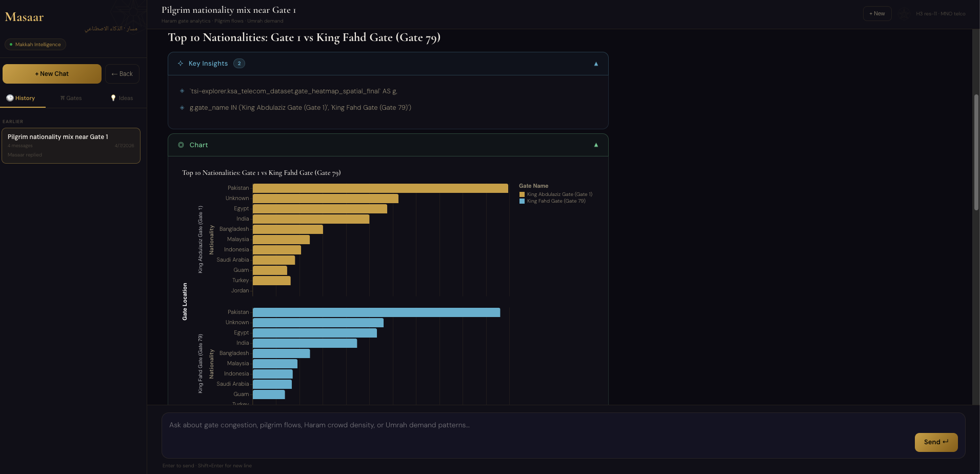
Task: Collapse the Chart panel arrow
Action: [x=596, y=145]
